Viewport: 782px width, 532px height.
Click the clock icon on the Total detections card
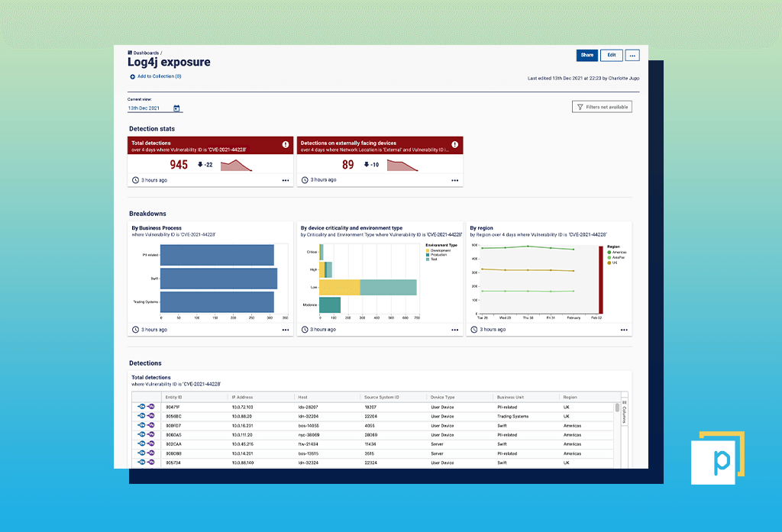135,180
